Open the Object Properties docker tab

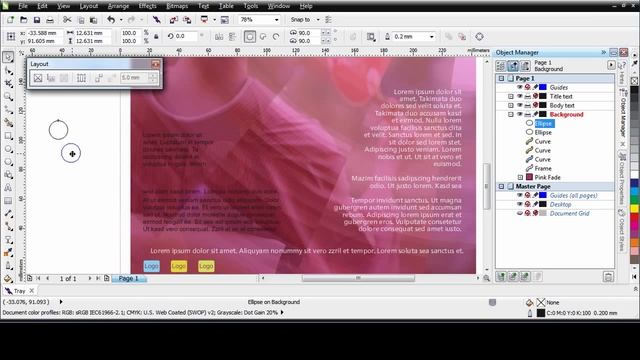pyautogui.click(x=622, y=178)
